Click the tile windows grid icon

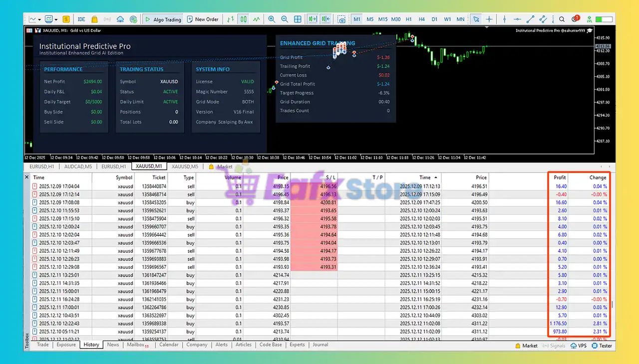tap(298, 19)
